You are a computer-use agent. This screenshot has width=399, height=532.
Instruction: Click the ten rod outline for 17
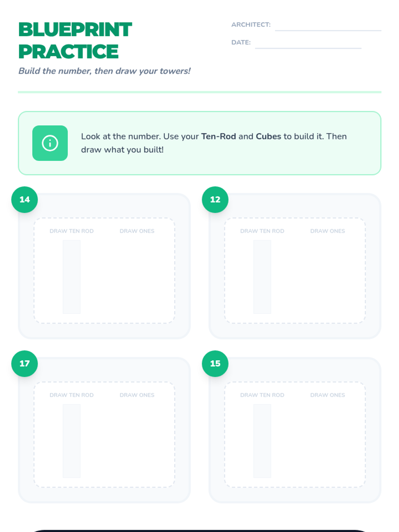pyautogui.click(x=71, y=441)
